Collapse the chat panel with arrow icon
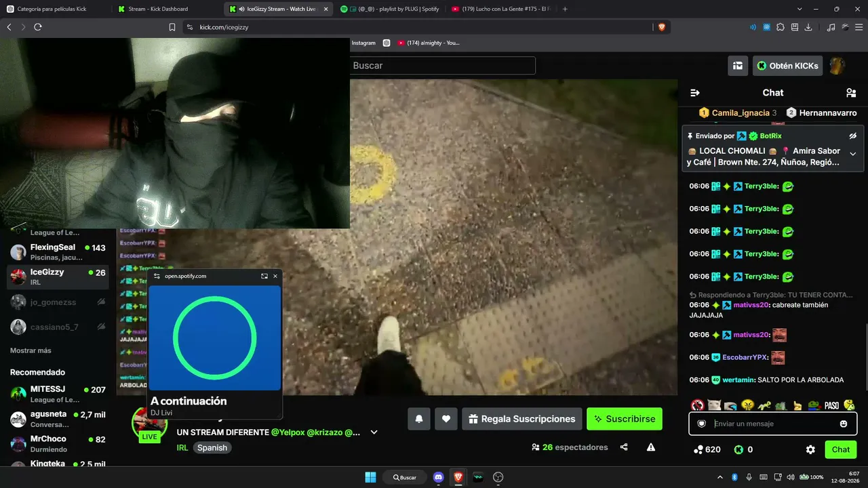This screenshot has width=868, height=488. tap(695, 93)
